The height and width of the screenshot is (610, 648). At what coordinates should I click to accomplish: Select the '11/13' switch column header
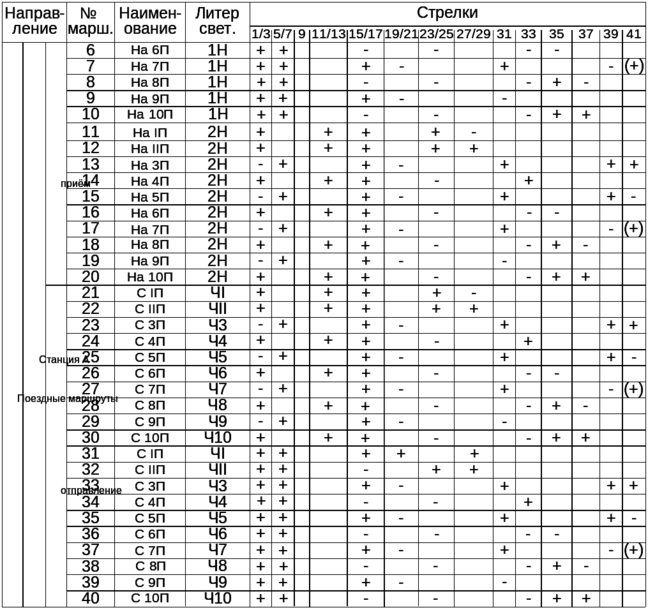coord(328,34)
